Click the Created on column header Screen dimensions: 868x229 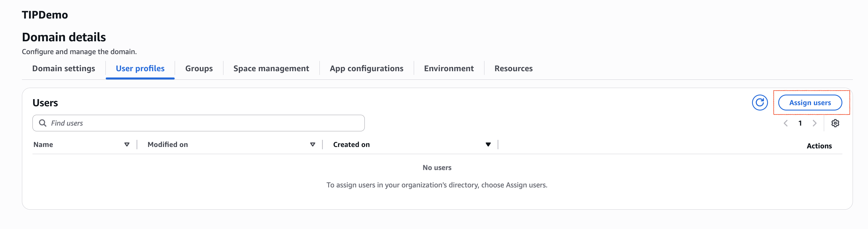point(351,144)
